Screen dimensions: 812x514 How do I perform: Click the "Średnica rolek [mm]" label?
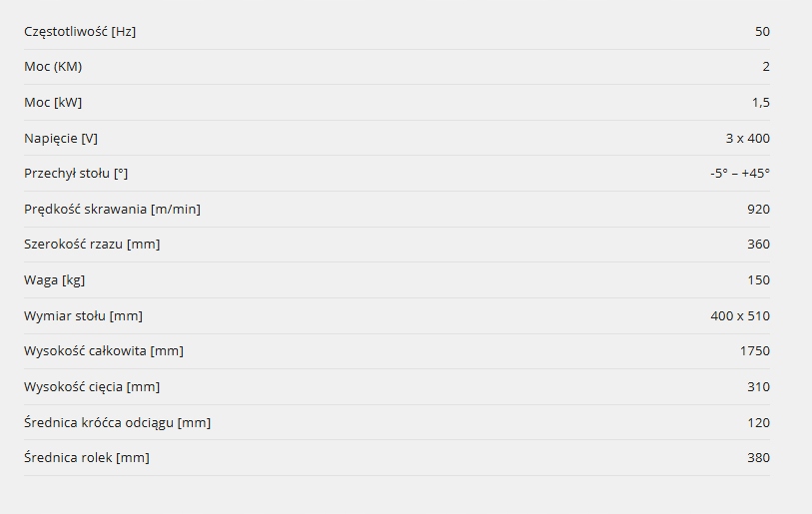pos(87,457)
